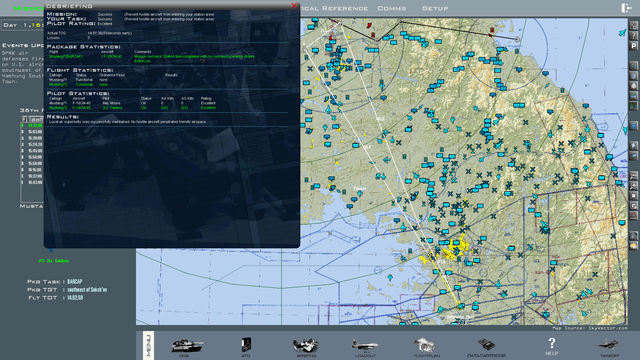Click the zoom in magnifier in map toolbar
The width and height of the screenshot is (640, 360).
click(634, 186)
